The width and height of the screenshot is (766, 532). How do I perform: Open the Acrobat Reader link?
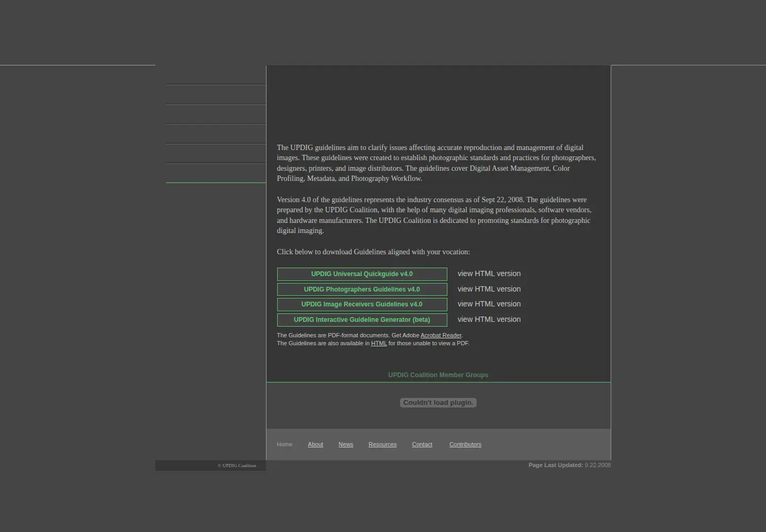tap(441, 335)
